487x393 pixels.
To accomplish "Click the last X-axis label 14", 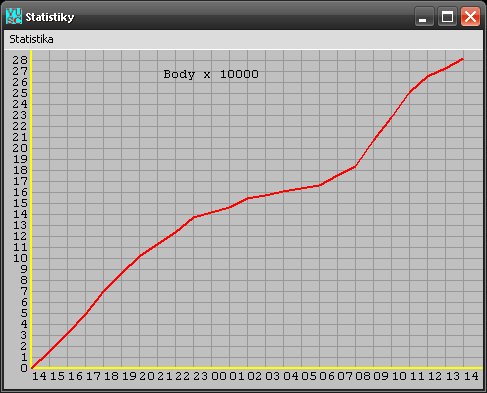I will 471,376.
